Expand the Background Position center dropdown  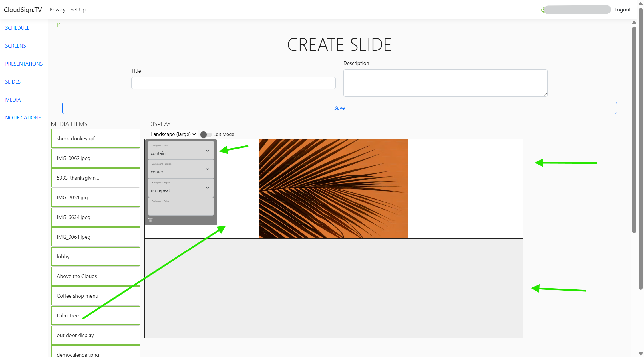tap(181, 169)
